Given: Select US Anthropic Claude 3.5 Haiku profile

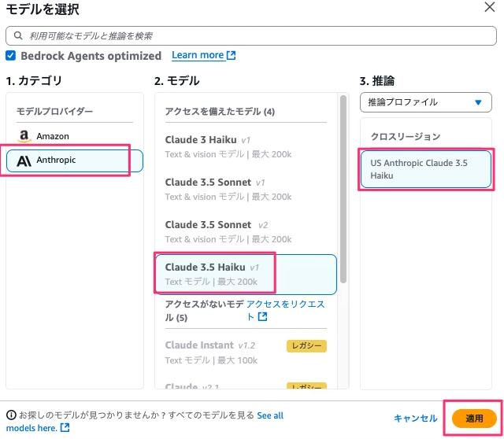Looking at the screenshot, I should pos(426,169).
